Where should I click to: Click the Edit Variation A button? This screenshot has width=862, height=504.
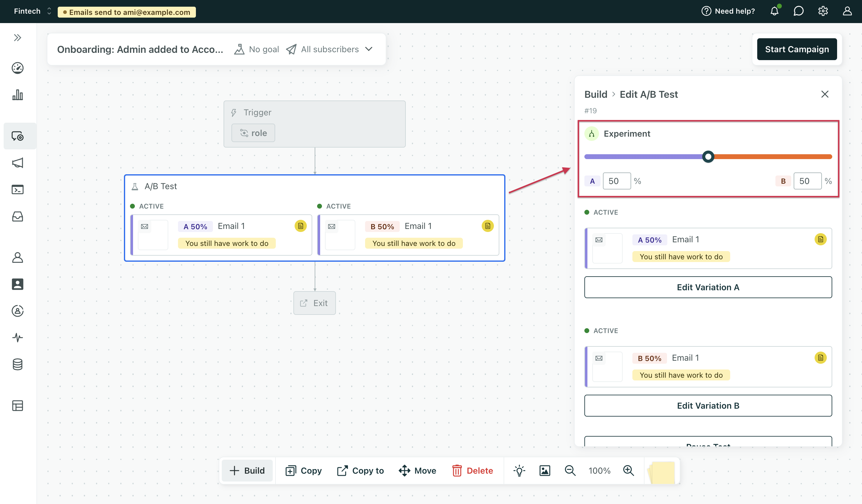[x=708, y=287]
